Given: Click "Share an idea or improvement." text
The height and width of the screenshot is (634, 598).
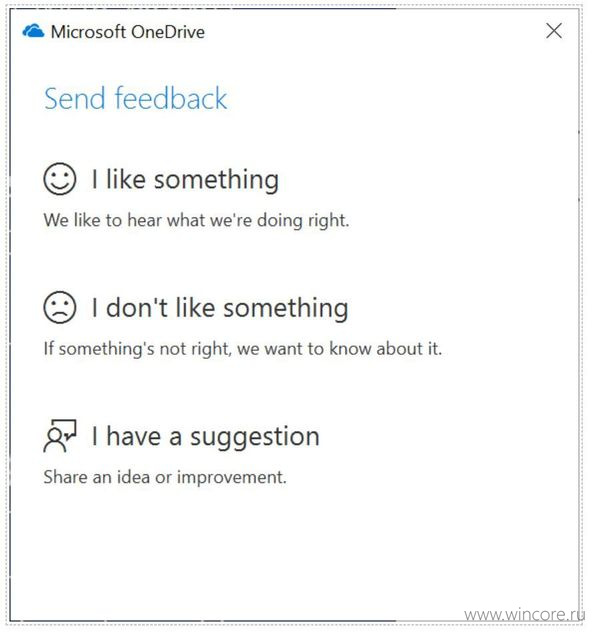Looking at the screenshot, I should (165, 478).
